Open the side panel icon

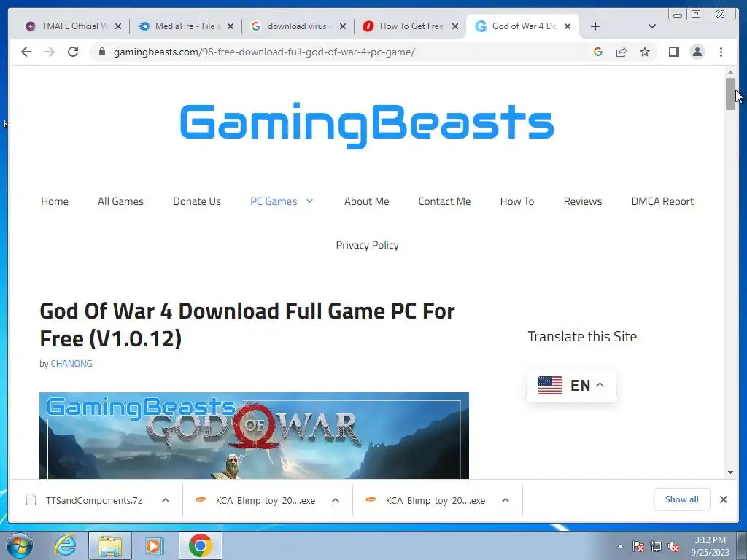[x=673, y=52]
